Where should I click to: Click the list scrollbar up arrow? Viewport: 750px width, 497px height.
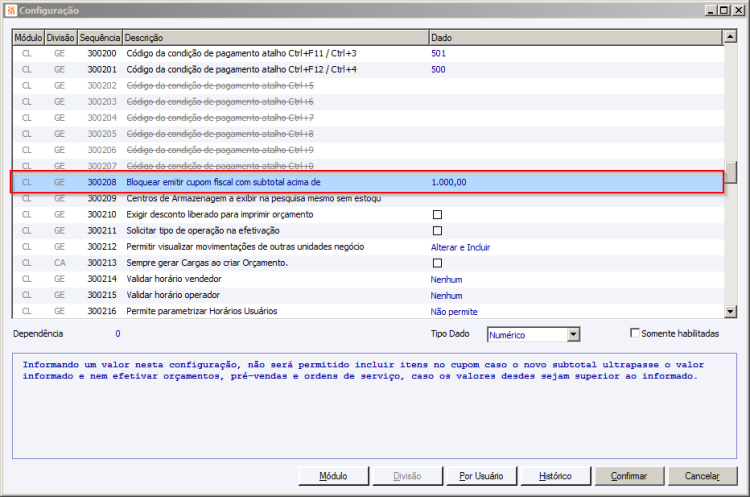tap(730, 36)
